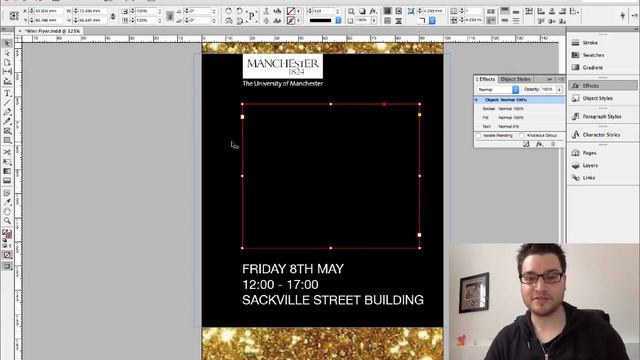Flip the selection horizontally
This screenshot has height=360, width=640.
point(229,20)
